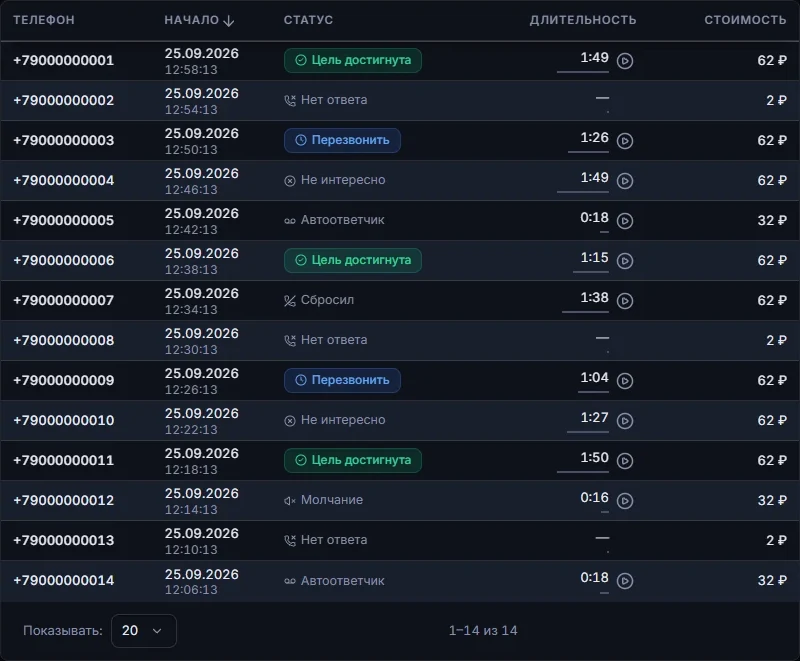Play recording for call +79000000003

pyautogui.click(x=625, y=141)
